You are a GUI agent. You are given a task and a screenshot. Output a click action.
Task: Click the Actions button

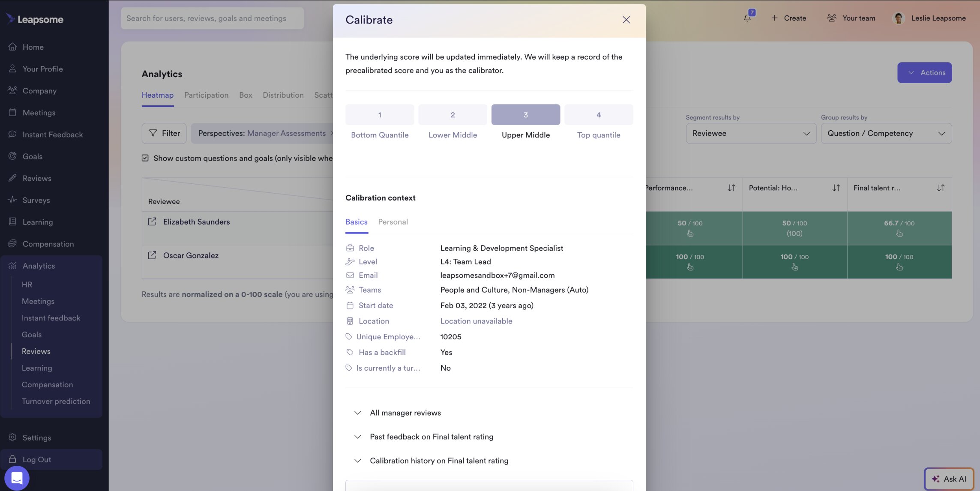(x=924, y=72)
